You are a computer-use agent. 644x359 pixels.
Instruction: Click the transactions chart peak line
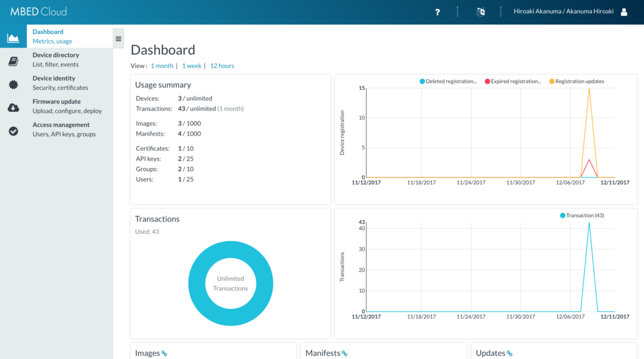click(589, 223)
